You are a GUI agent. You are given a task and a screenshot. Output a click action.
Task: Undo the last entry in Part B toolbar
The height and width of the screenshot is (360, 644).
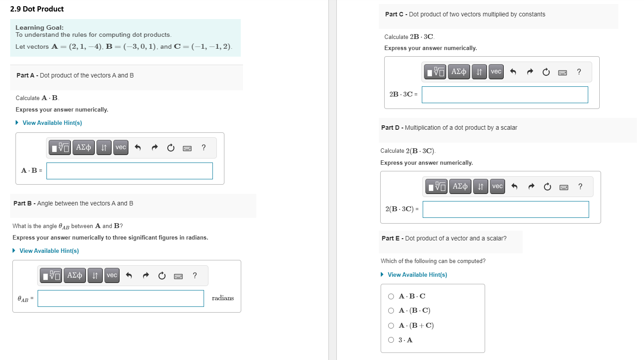pyautogui.click(x=129, y=275)
